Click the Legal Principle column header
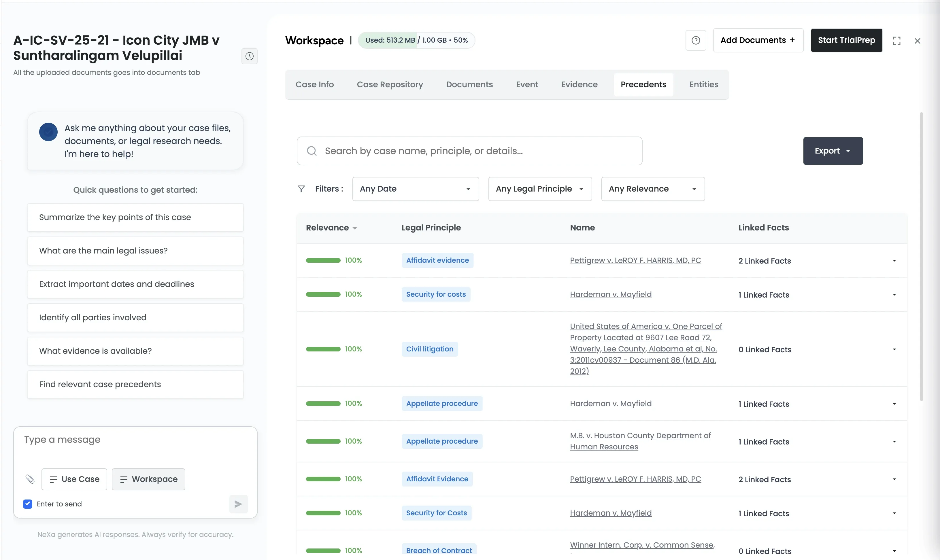Screen dimensions: 940x560 (431, 228)
